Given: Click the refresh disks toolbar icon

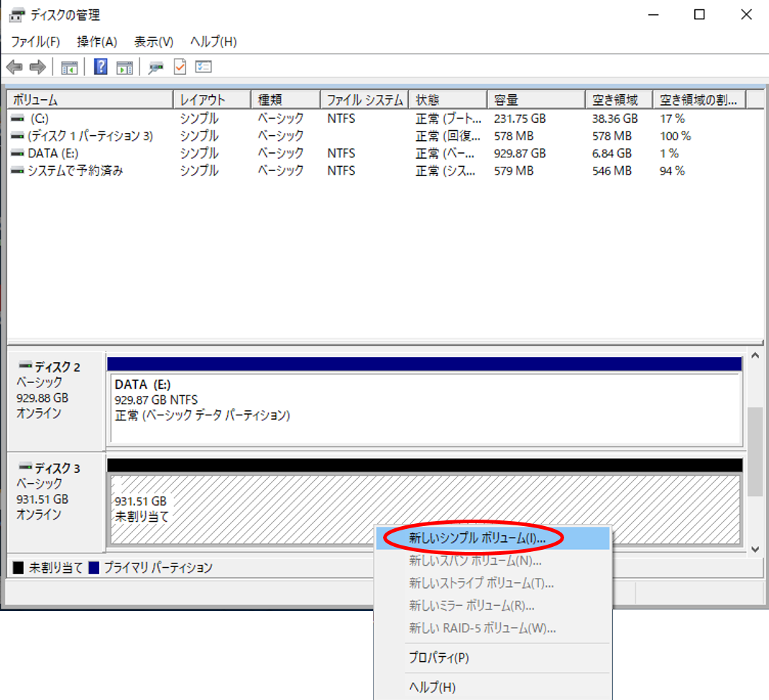Looking at the screenshot, I should [156, 68].
